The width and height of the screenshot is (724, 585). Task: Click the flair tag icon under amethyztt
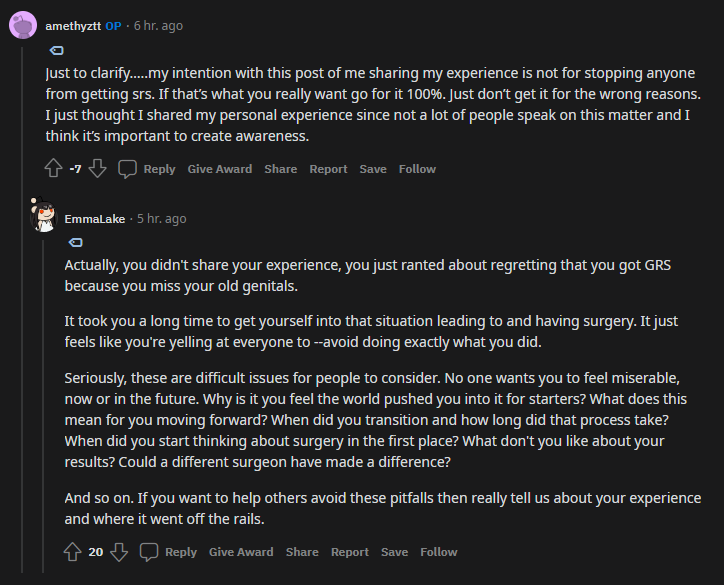(56, 50)
